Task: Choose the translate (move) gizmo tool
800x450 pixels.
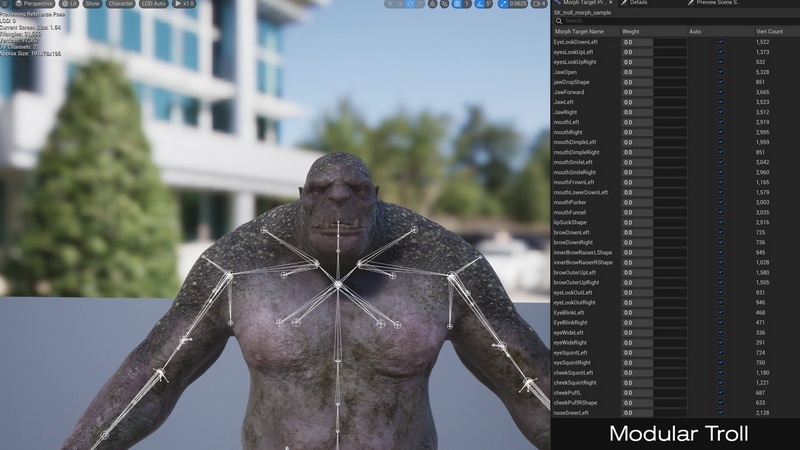Action: tap(400, 4)
